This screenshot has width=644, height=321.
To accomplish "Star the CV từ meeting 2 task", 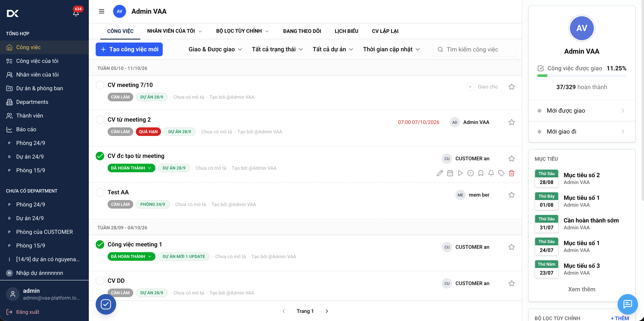I will [511, 122].
